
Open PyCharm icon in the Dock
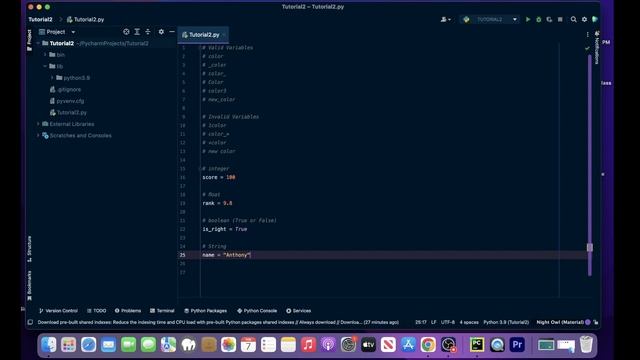pyautogui.click(x=477, y=344)
